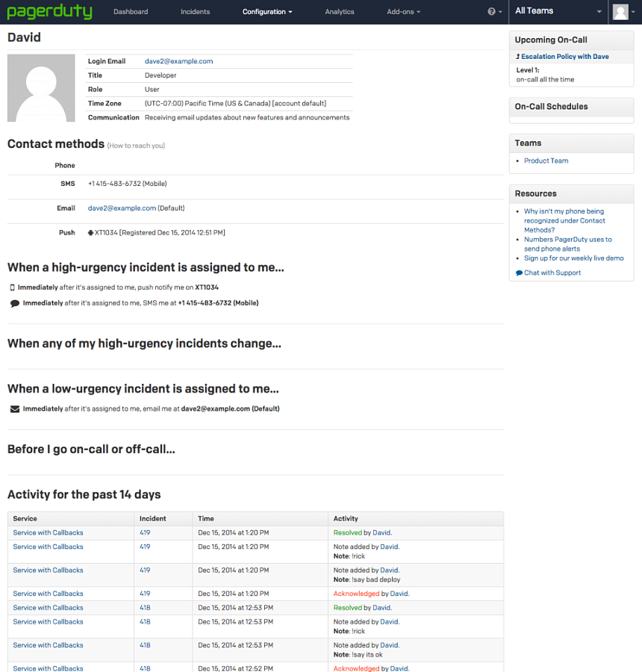Click Chat with Support link

pyautogui.click(x=552, y=273)
